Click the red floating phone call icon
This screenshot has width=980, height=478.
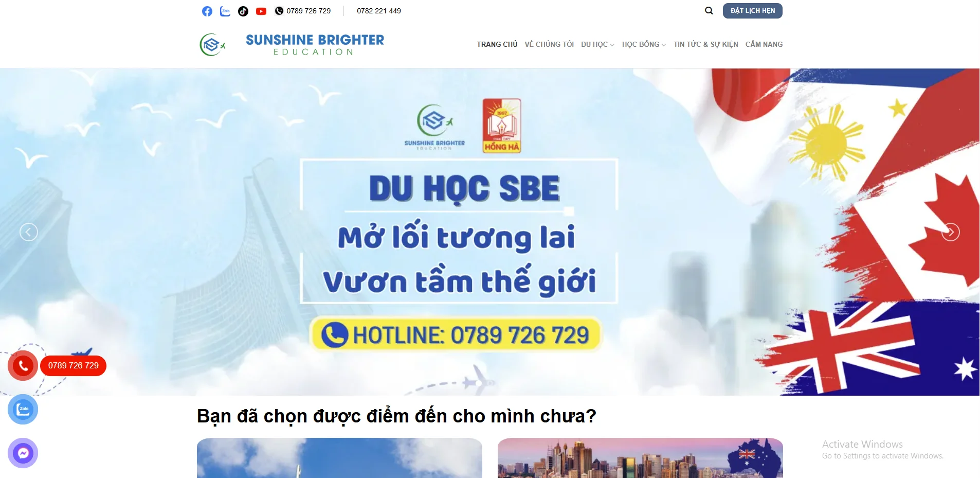point(23,366)
